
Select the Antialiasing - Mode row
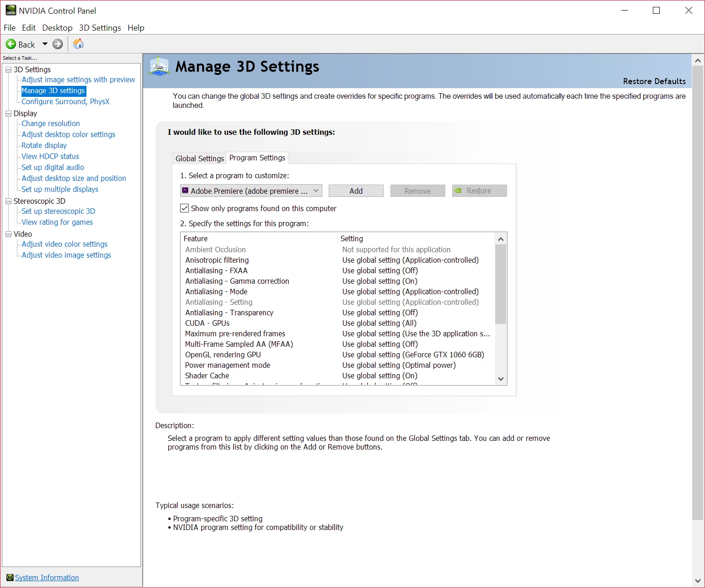[338, 291]
